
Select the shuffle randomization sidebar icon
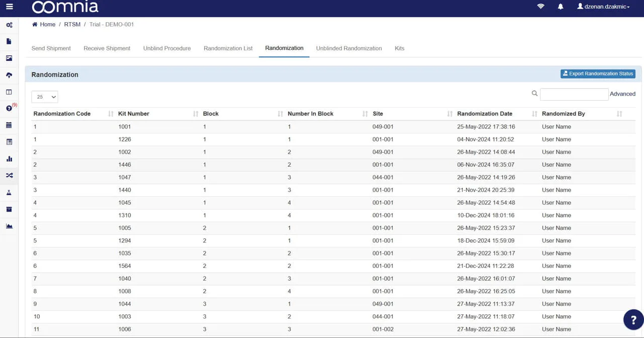(x=9, y=175)
